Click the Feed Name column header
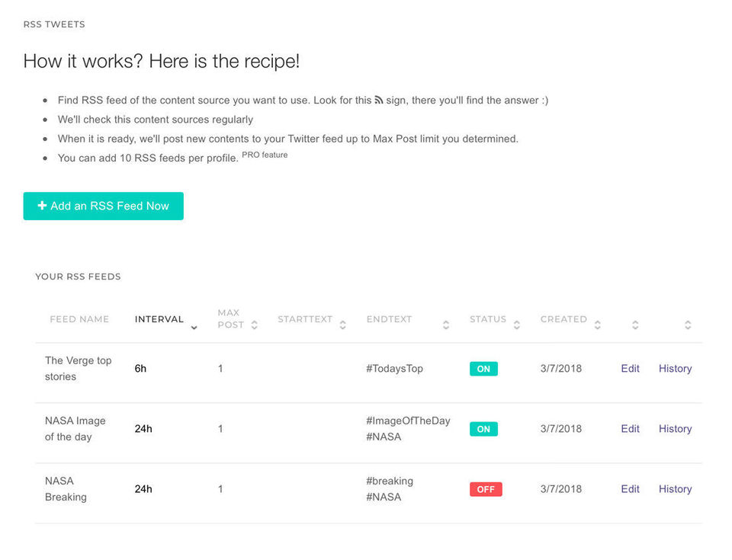 [79, 319]
